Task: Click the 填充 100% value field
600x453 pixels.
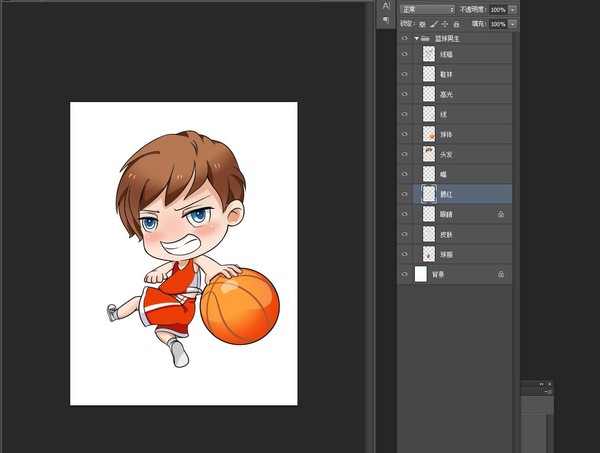Action: [498, 24]
